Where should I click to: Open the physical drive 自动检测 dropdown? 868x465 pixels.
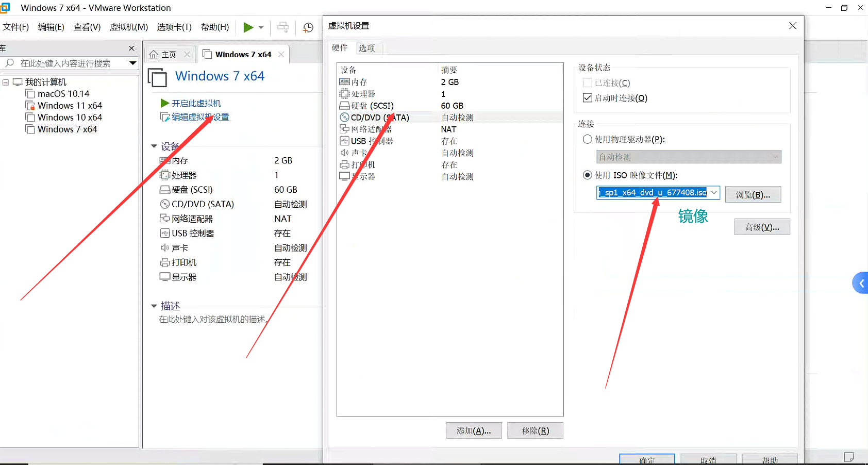[689, 157]
